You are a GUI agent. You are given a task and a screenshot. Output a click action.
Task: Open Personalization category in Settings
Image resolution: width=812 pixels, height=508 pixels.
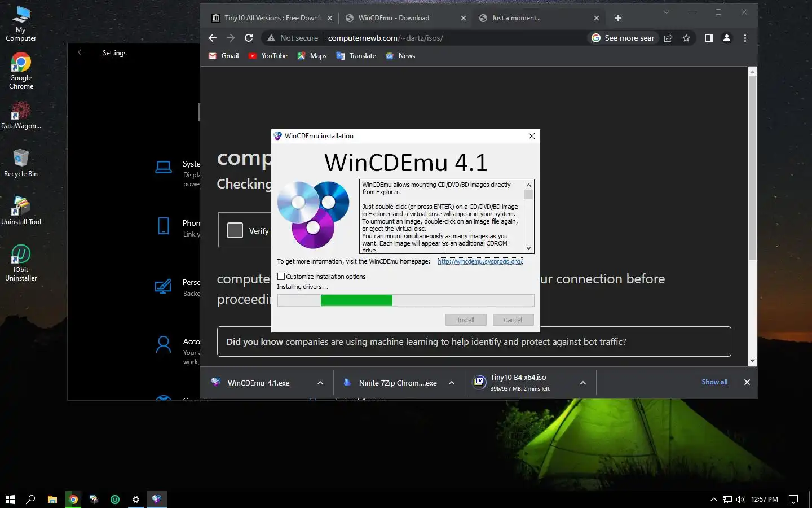(178, 287)
